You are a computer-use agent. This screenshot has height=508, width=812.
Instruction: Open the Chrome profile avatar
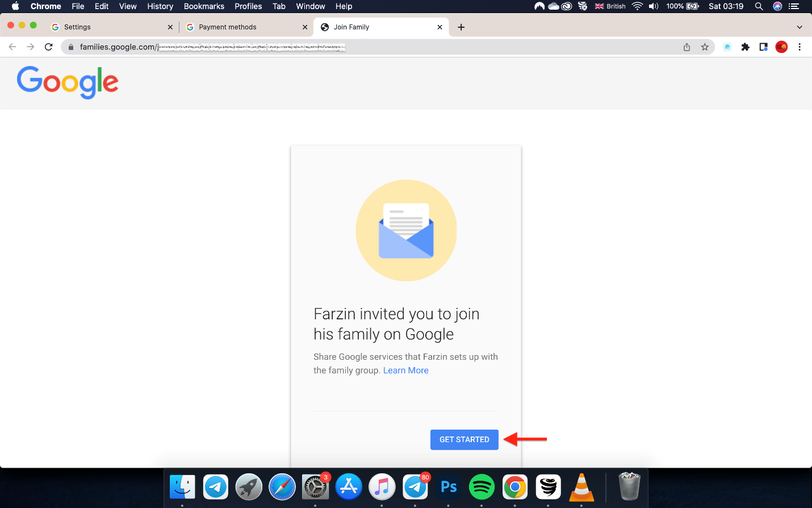pos(781,47)
